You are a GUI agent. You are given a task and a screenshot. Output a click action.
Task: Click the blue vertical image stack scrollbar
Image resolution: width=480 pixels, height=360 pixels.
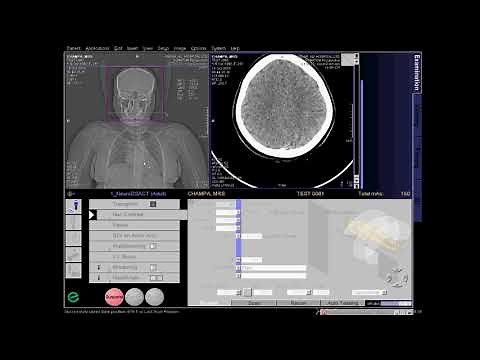click(362, 133)
